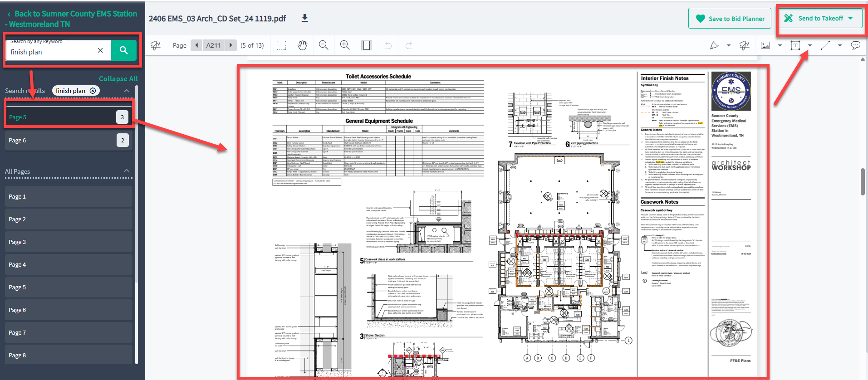The height and width of the screenshot is (380, 868).
Task: Open Page 5 in All Pages list
Action: 69,287
